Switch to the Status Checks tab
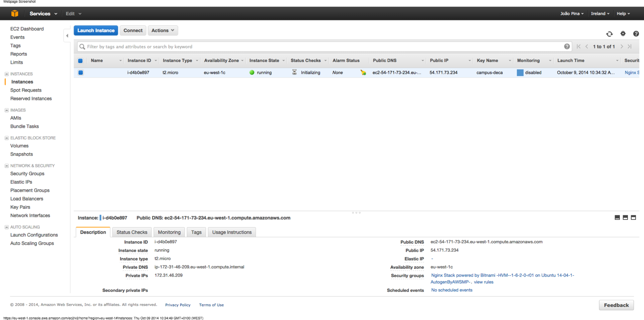 click(x=132, y=232)
